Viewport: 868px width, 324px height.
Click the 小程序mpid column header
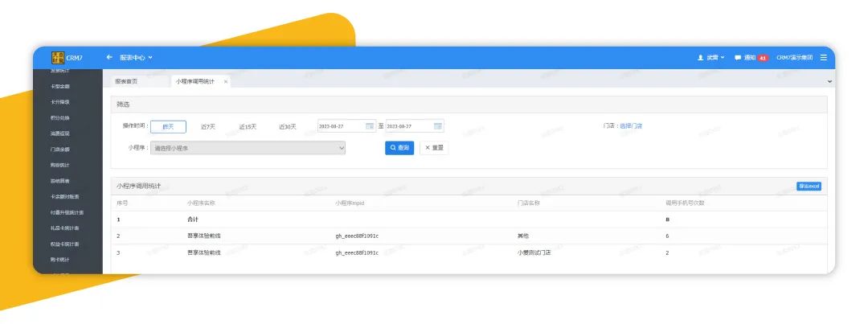(350, 203)
